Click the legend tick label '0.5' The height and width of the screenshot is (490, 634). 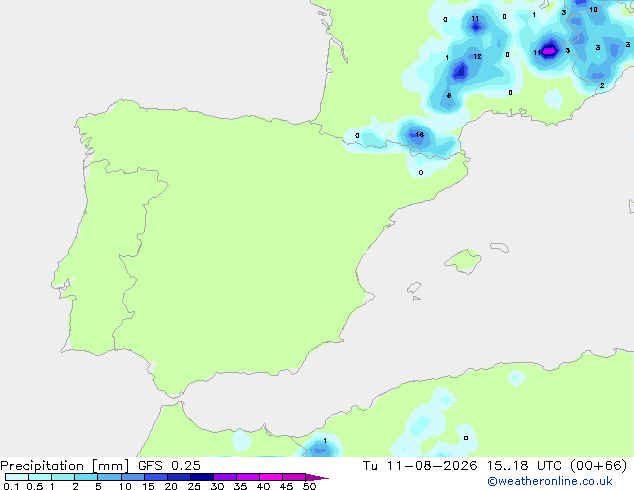(x=35, y=486)
